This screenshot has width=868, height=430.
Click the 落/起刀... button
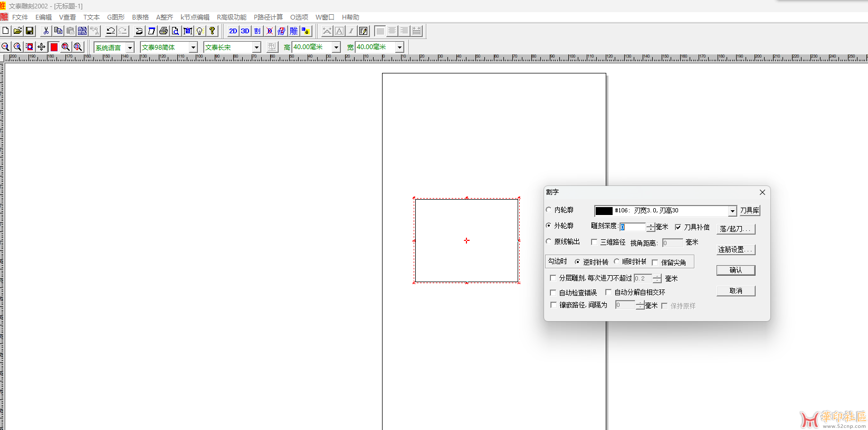tap(736, 229)
